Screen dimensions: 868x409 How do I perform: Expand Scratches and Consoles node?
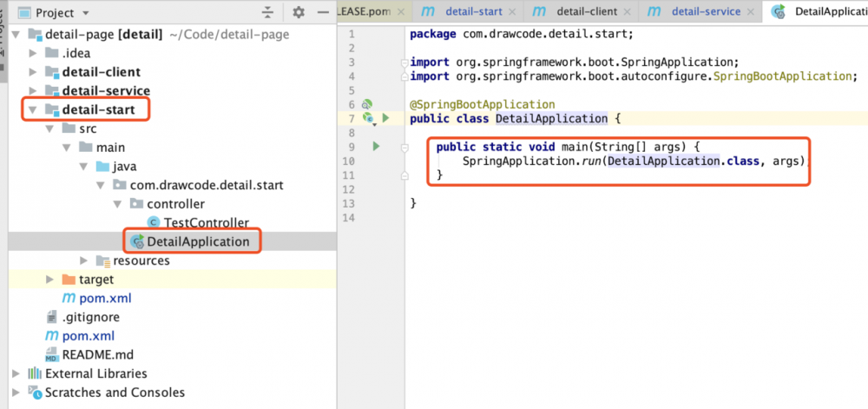point(16,393)
